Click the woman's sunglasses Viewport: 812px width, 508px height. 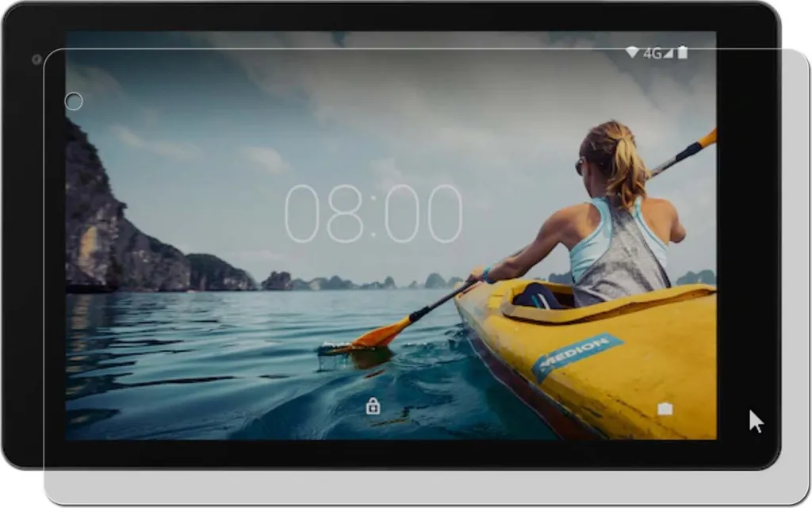click(x=580, y=166)
